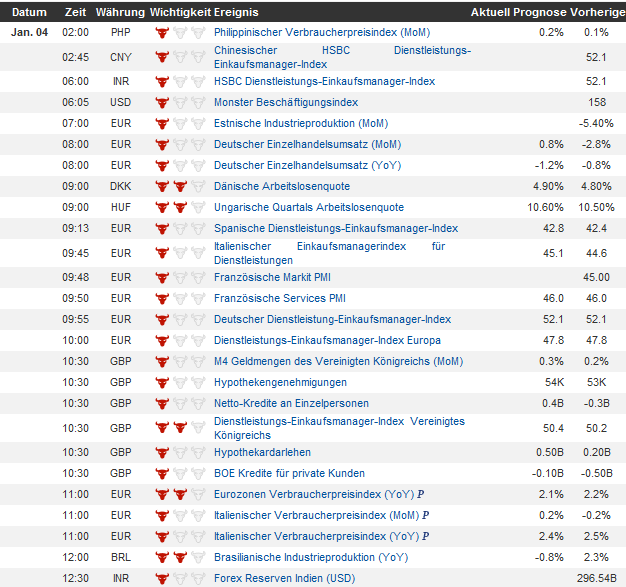Image resolution: width=626 pixels, height=587 pixels.
Task: Click second red bull icon in HUF row
Action: [x=180, y=207]
